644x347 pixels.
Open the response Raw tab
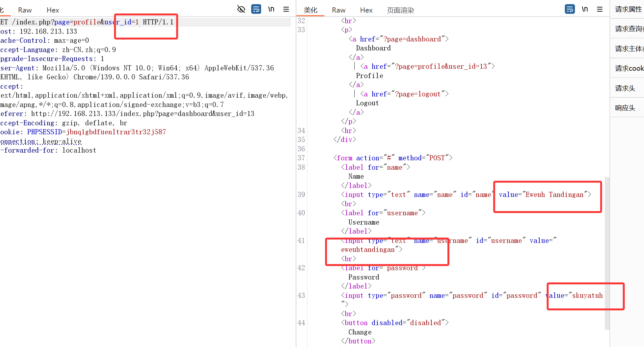coord(339,10)
